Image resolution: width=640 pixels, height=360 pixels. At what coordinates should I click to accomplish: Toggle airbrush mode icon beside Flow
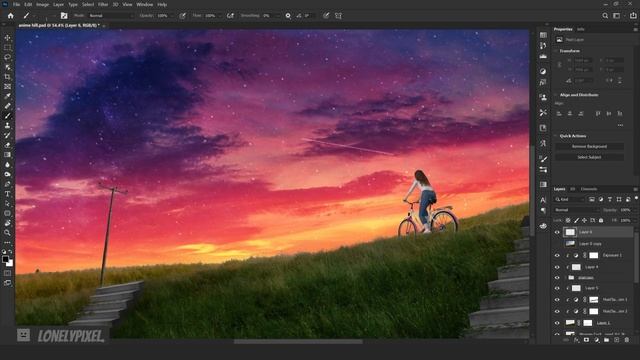click(x=230, y=16)
